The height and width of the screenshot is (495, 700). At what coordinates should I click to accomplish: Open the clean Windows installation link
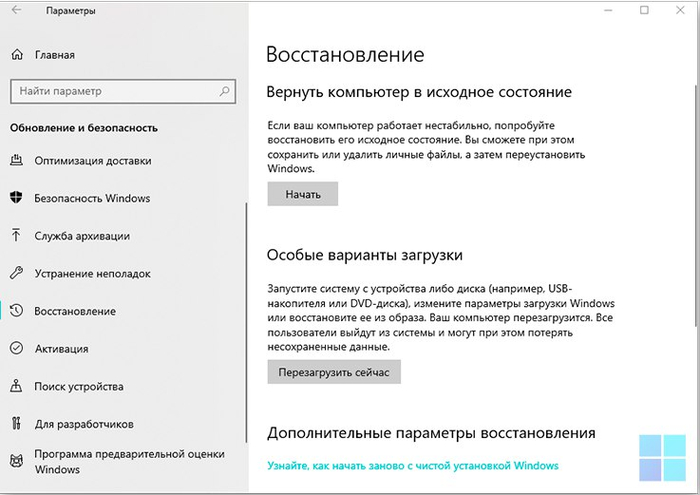pyautogui.click(x=412, y=466)
